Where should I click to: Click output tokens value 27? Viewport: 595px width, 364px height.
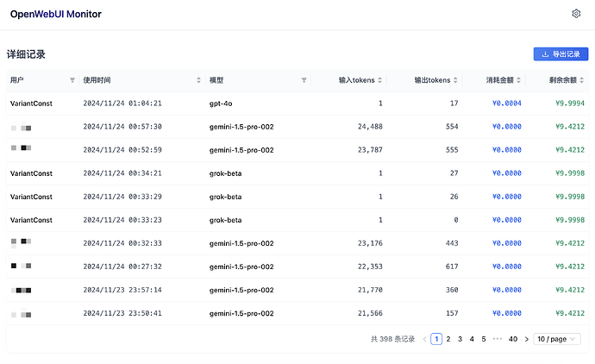[454, 173]
